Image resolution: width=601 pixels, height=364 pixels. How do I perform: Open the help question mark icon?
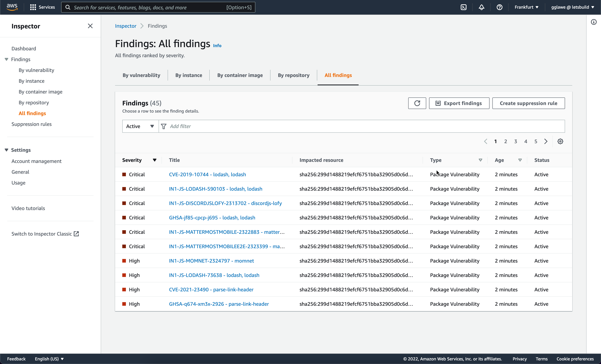pyautogui.click(x=499, y=7)
